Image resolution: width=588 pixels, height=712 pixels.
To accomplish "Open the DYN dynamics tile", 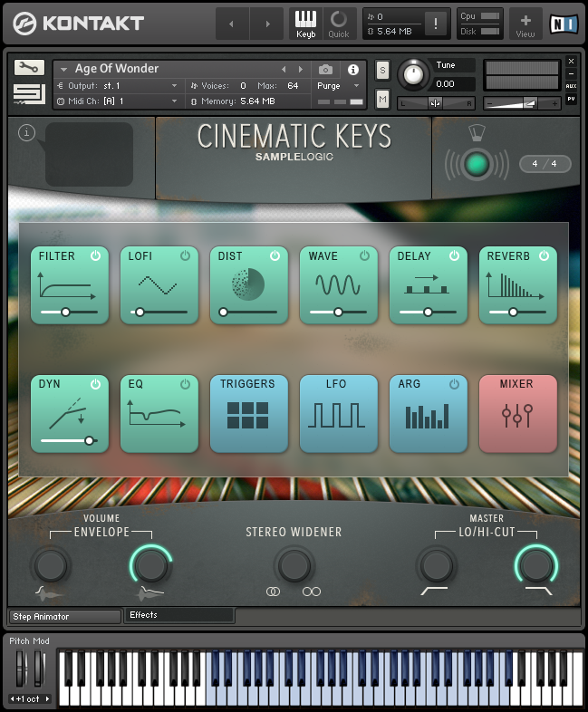I will (x=70, y=414).
